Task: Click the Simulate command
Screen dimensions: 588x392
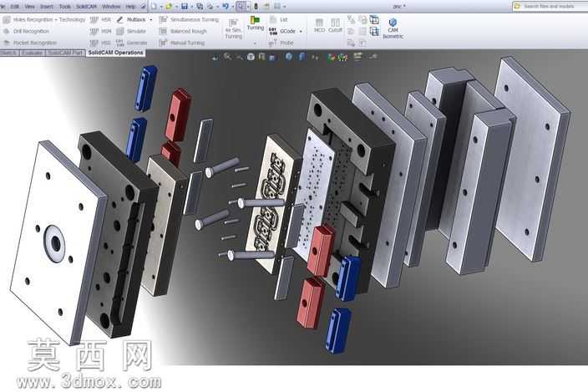Action: pos(131,31)
